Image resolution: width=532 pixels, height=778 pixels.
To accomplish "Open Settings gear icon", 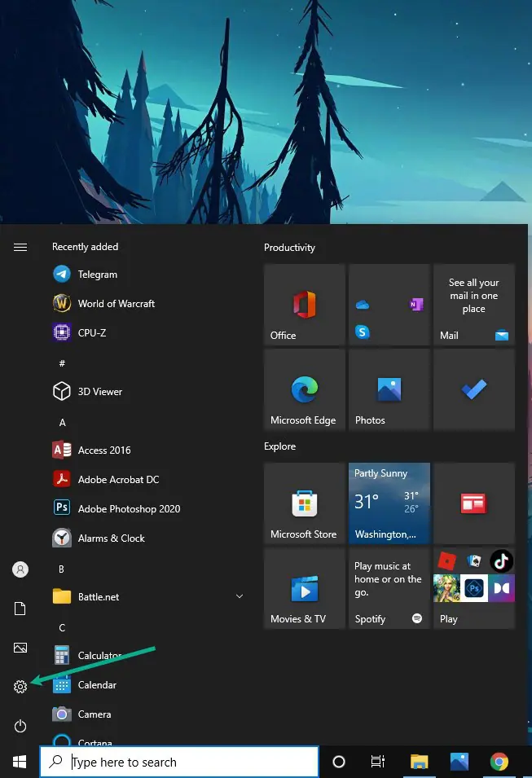I will [20, 687].
